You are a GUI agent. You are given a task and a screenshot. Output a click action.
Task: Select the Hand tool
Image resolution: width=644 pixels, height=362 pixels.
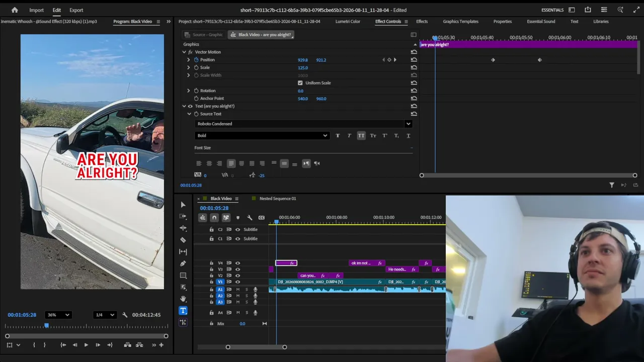[x=183, y=299]
